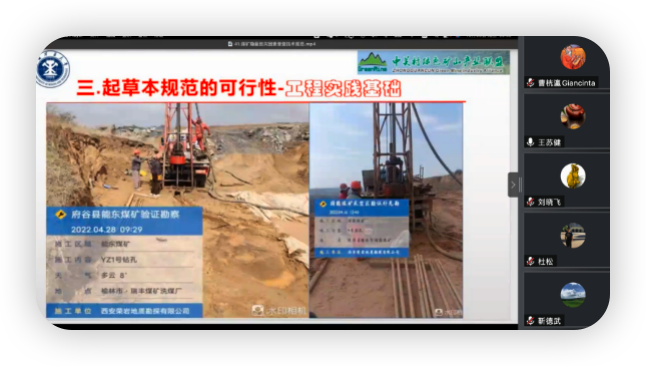This screenshot has width=646, height=366.
Task: Click the active microphone icon beside 王苏健
Action: click(531, 142)
